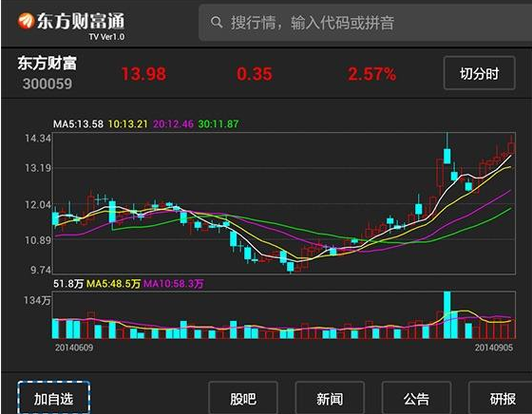Click the stock name 东方财富
532x414 pixels.
(47, 64)
